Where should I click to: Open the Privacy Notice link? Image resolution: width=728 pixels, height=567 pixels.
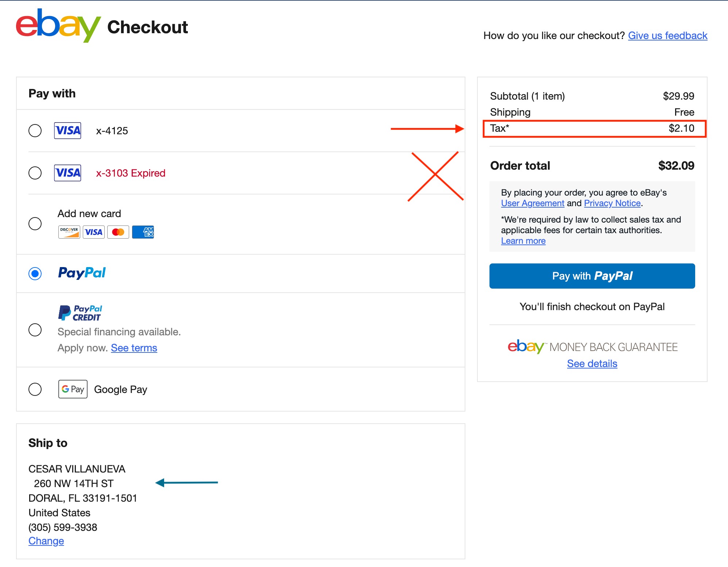coord(612,203)
